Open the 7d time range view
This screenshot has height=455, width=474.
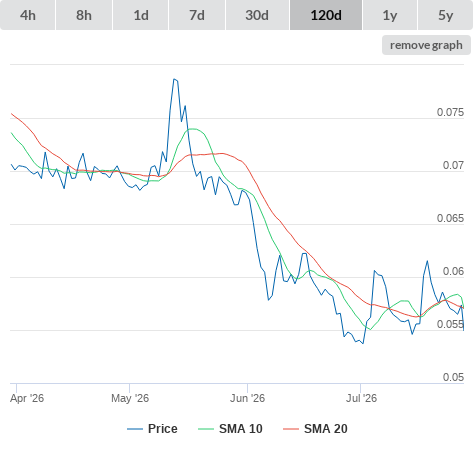click(197, 15)
